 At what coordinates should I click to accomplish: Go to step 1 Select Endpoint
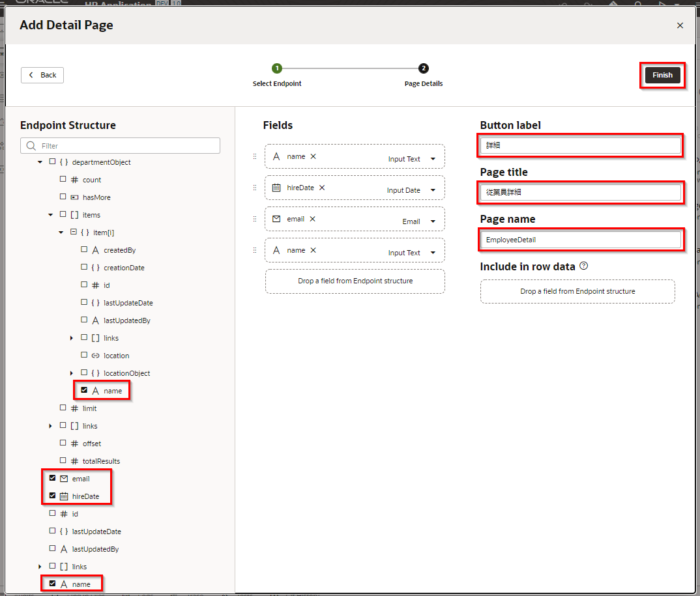[x=277, y=68]
